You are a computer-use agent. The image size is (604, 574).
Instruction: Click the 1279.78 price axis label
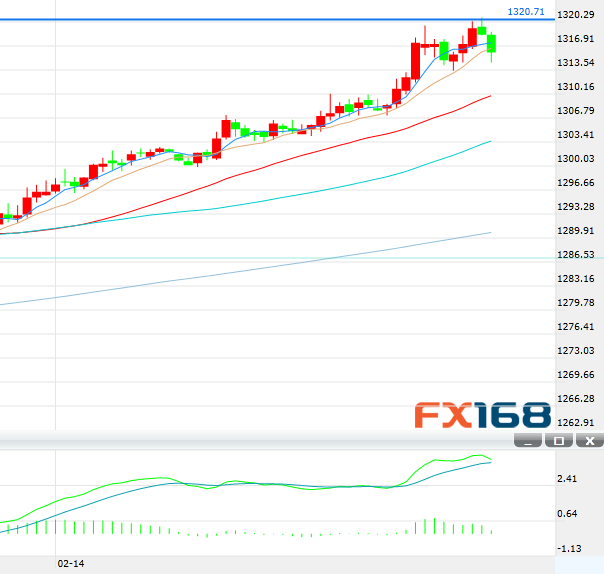click(577, 303)
